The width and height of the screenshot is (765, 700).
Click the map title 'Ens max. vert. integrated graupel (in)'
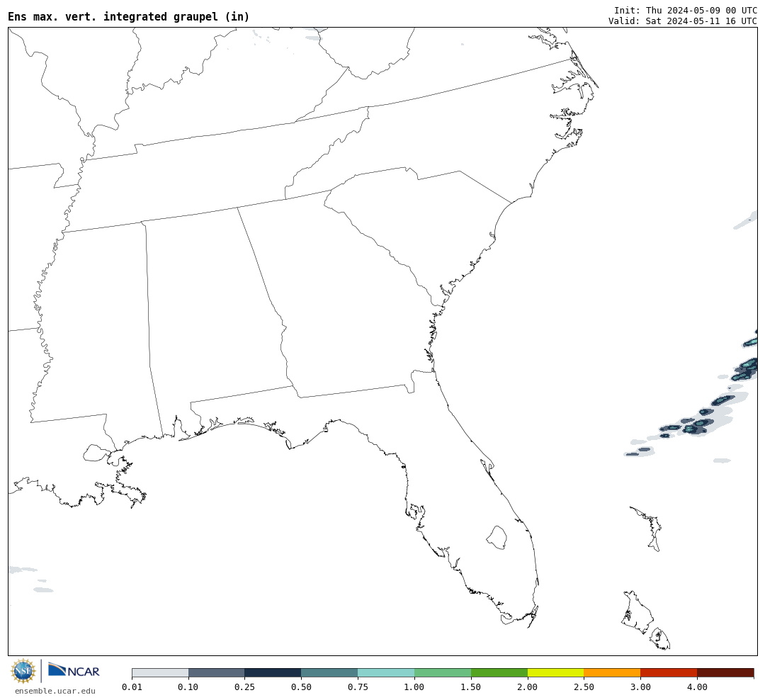click(128, 16)
